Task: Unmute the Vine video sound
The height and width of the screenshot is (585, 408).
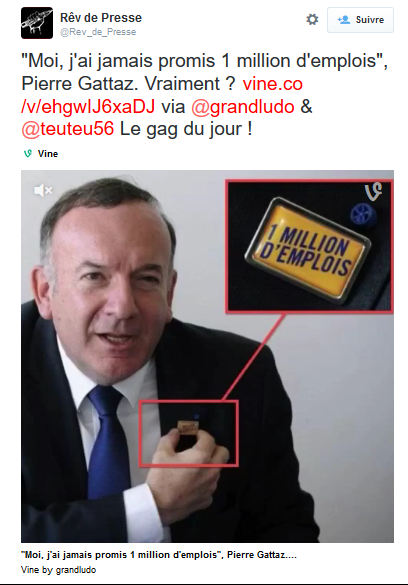Action: (43, 191)
